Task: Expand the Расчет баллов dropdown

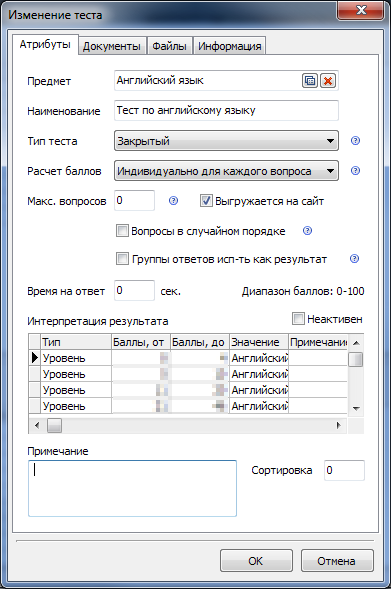Action: [x=226, y=171]
